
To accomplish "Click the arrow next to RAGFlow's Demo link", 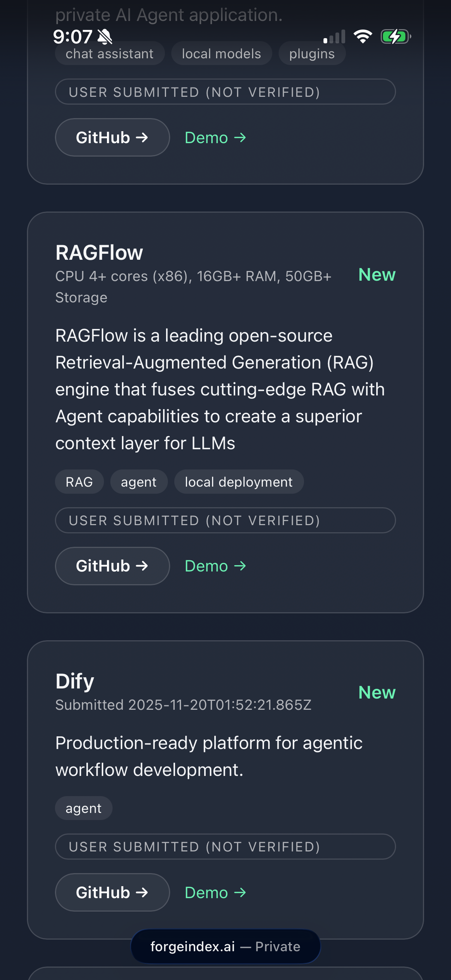I will (x=240, y=566).
